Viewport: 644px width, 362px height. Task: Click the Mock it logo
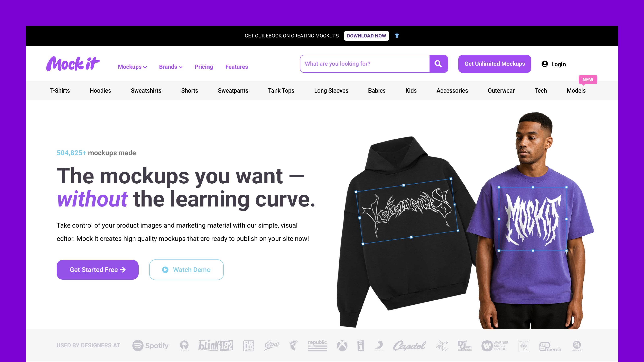pos(73,64)
